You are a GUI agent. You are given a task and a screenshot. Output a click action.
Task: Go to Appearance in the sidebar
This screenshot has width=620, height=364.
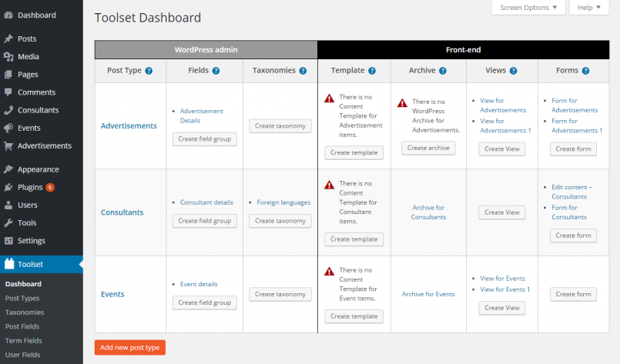[x=38, y=169]
